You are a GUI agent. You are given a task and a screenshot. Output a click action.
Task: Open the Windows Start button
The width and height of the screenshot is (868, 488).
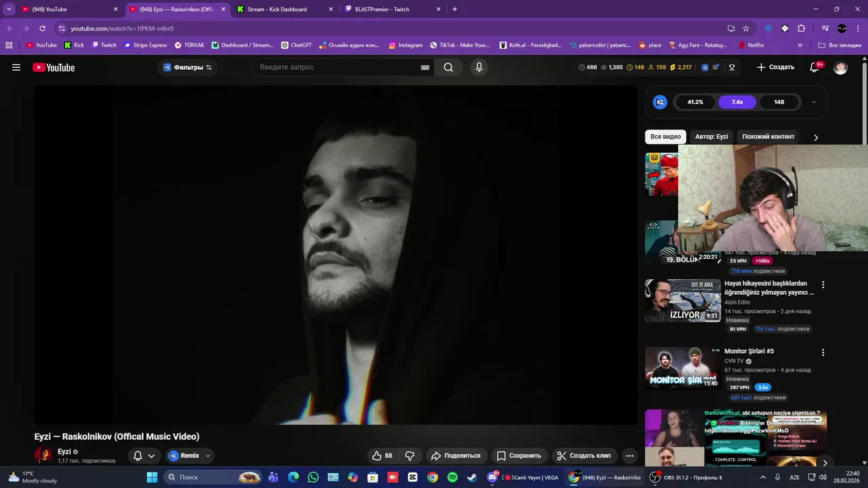coord(152,477)
